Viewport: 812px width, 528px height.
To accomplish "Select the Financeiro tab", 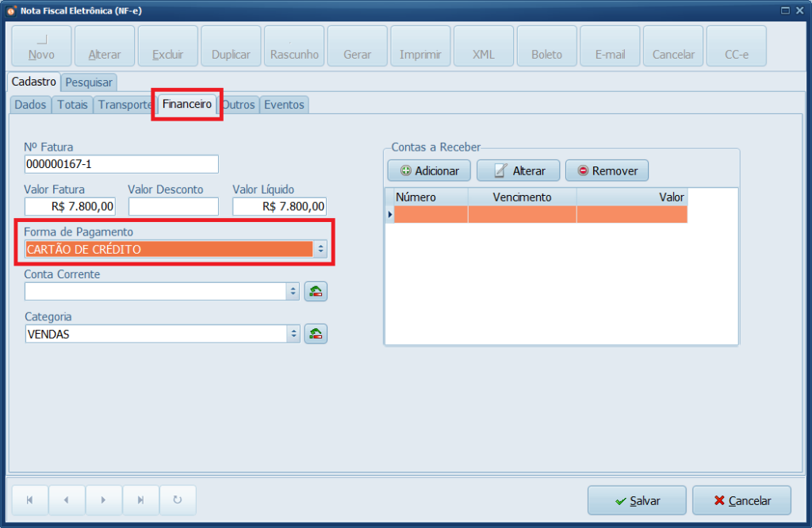I will [187, 104].
